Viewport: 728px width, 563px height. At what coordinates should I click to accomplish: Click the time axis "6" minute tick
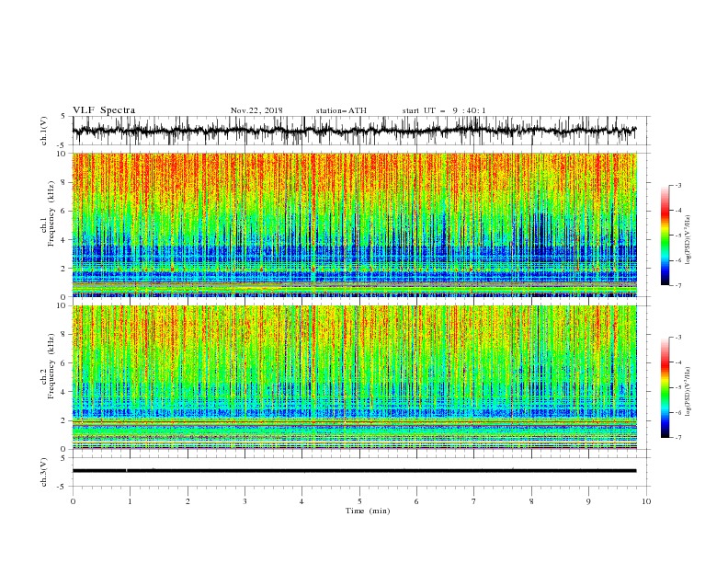click(416, 501)
